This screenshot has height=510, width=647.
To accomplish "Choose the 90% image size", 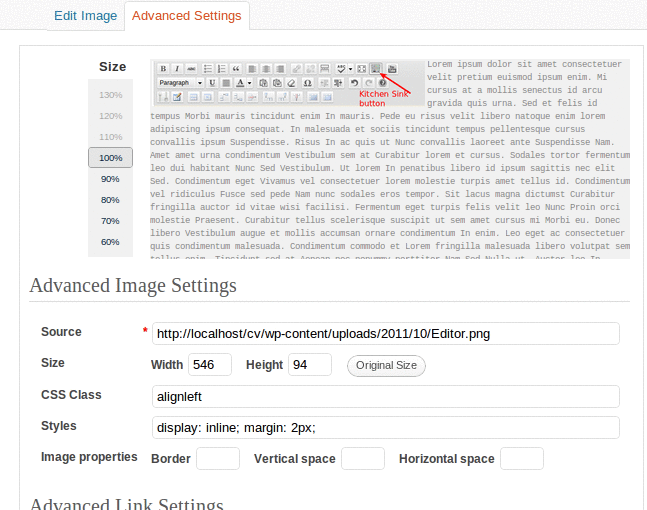I will click(x=110, y=179).
